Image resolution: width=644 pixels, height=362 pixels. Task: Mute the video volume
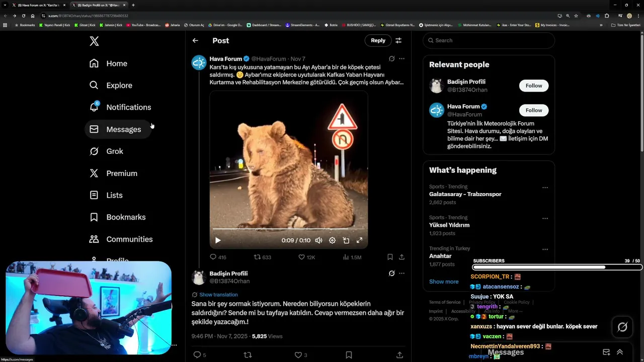318,240
